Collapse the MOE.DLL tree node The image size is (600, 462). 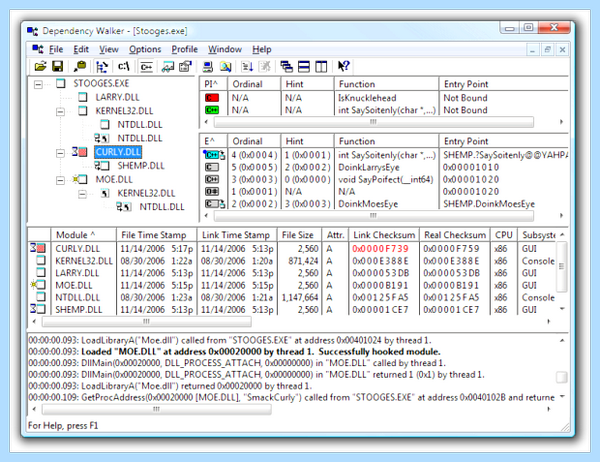coord(60,180)
